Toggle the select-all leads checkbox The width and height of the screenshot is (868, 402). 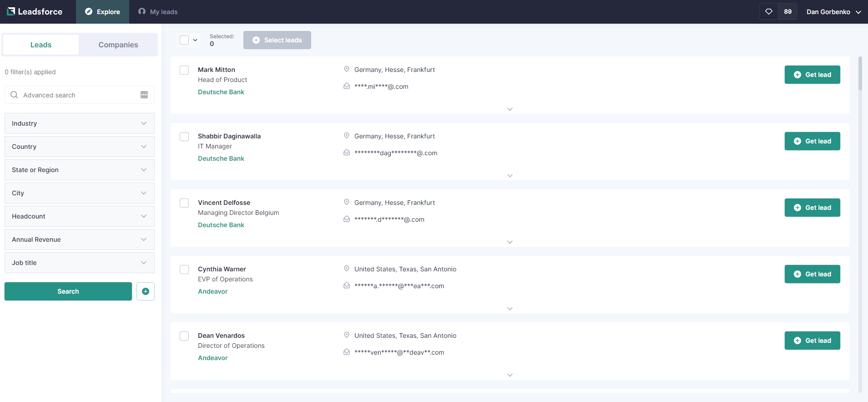184,40
